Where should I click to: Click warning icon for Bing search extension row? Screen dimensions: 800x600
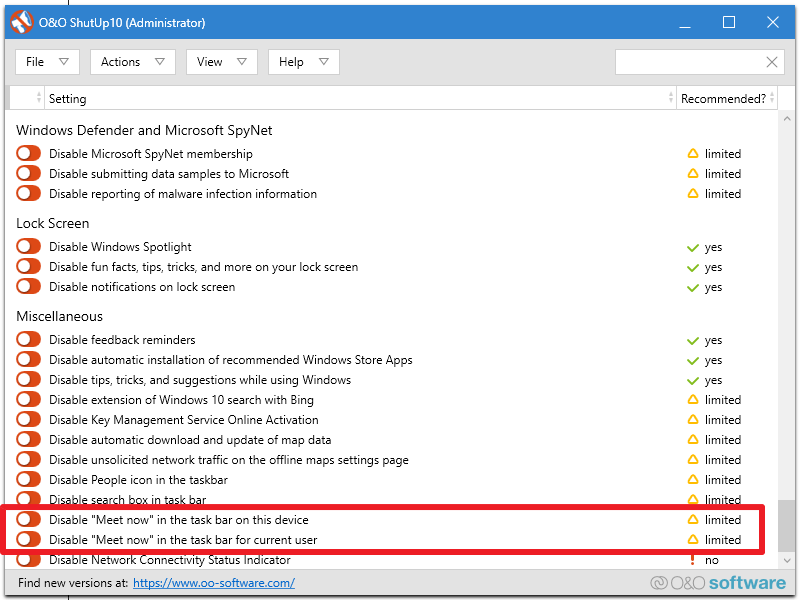click(692, 399)
